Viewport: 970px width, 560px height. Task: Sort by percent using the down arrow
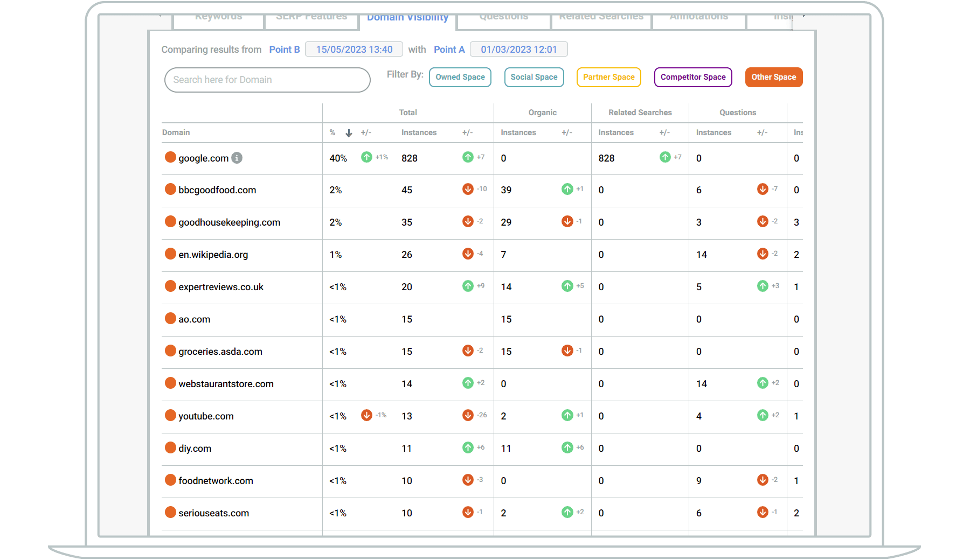349,133
